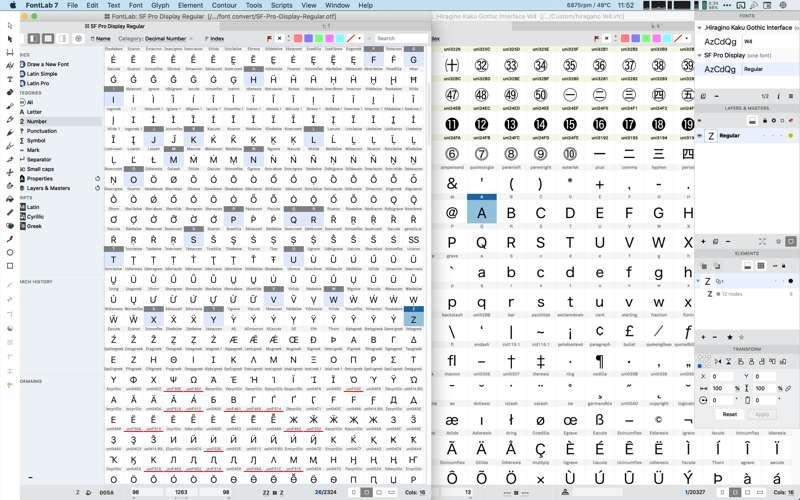Click the Cyrillic script icon in sidebar
This screenshot has height=500, width=800.
point(22,217)
